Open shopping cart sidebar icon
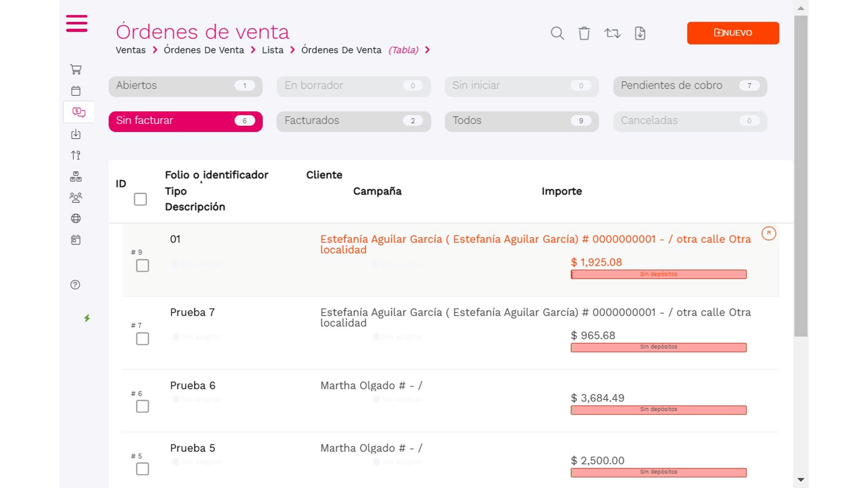 (x=76, y=69)
